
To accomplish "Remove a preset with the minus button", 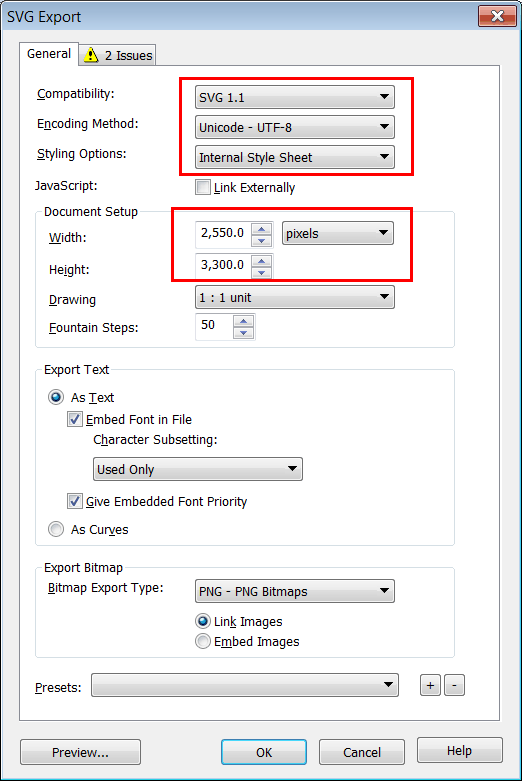I will 454,685.
